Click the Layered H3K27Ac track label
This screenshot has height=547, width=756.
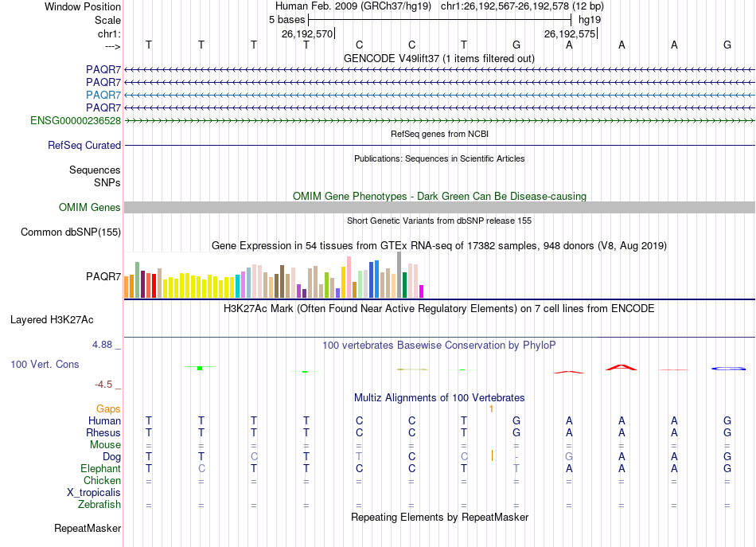(52, 320)
